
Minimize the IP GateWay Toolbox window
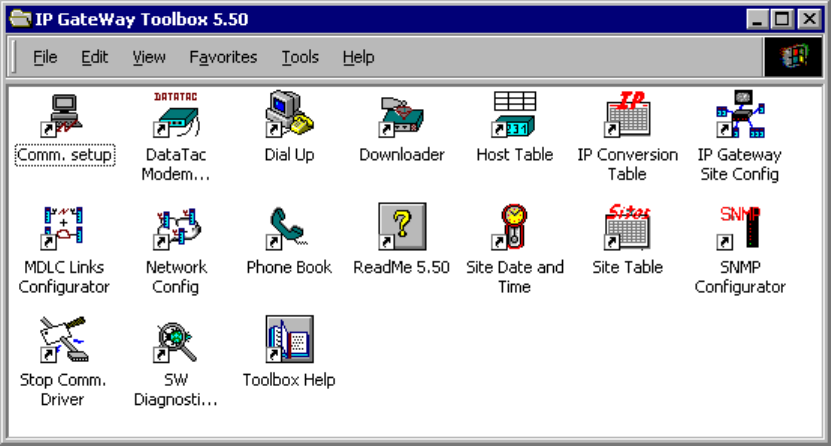click(x=757, y=20)
